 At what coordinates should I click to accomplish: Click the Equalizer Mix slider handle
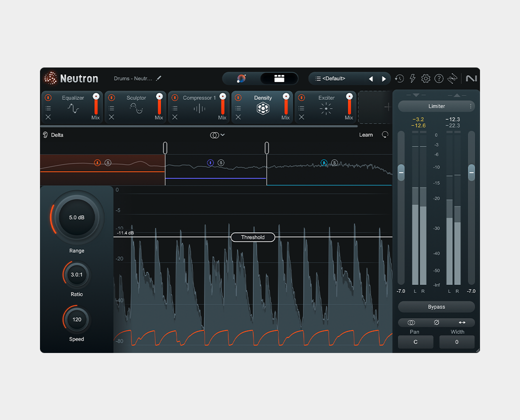click(96, 96)
